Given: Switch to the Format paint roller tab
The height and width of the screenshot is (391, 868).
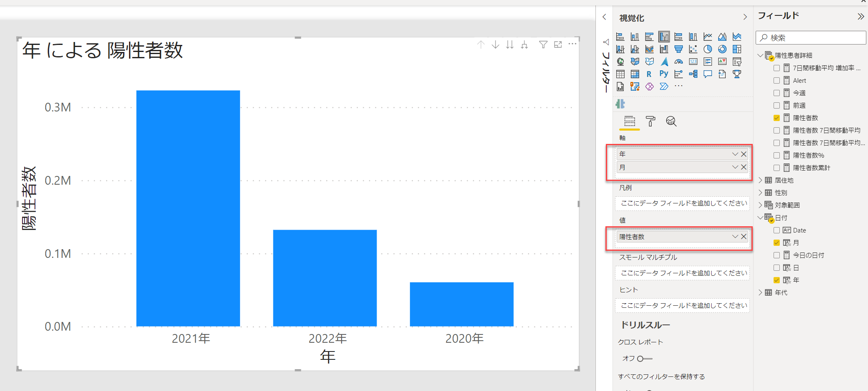Looking at the screenshot, I should (650, 121).
